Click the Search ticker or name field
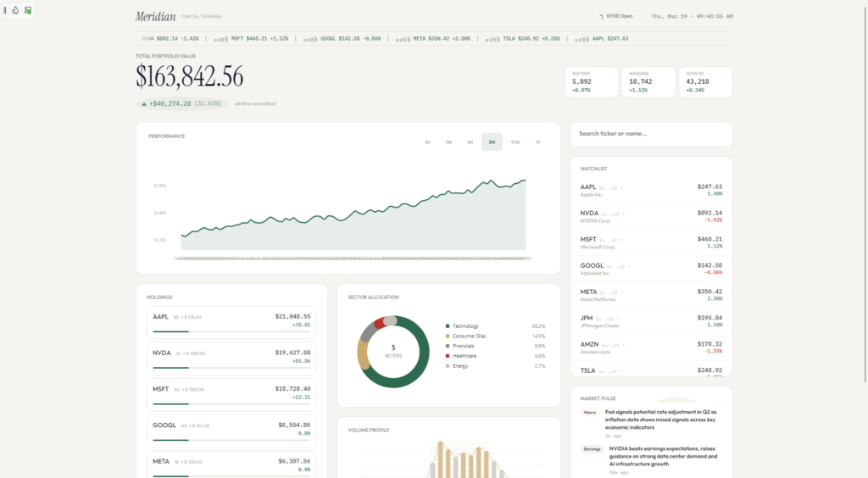The width and height of the screenshot is (868, 478). (x=651, y=134)
